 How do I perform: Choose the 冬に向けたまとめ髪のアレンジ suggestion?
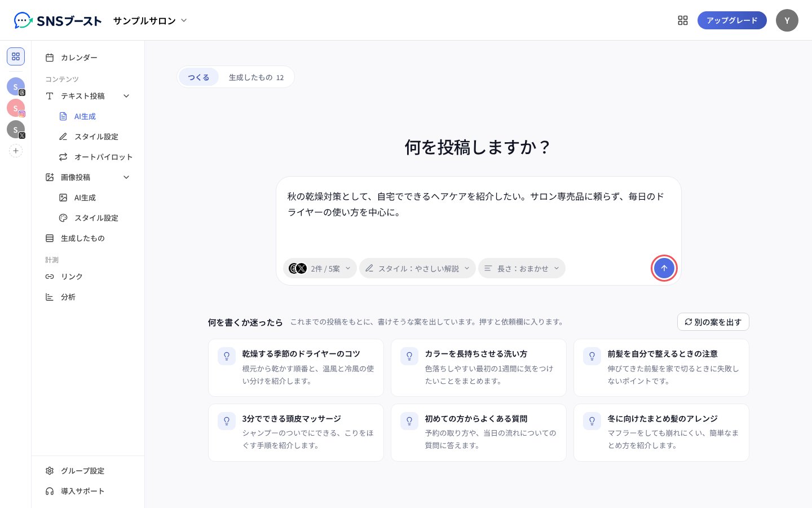pyautogui.click(x=661, y=432)
